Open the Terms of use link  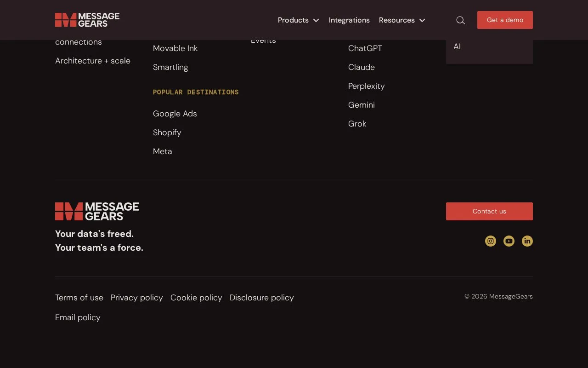[x=79, y=298]
